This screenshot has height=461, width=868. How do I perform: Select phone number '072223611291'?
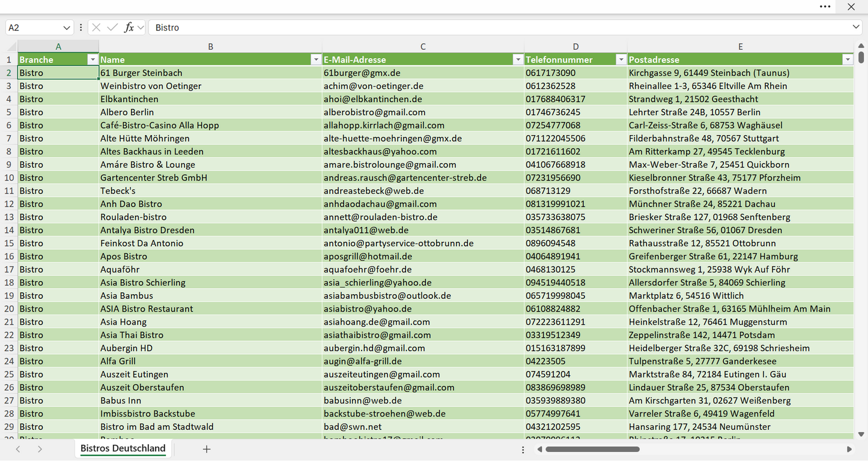coord(575,322)
